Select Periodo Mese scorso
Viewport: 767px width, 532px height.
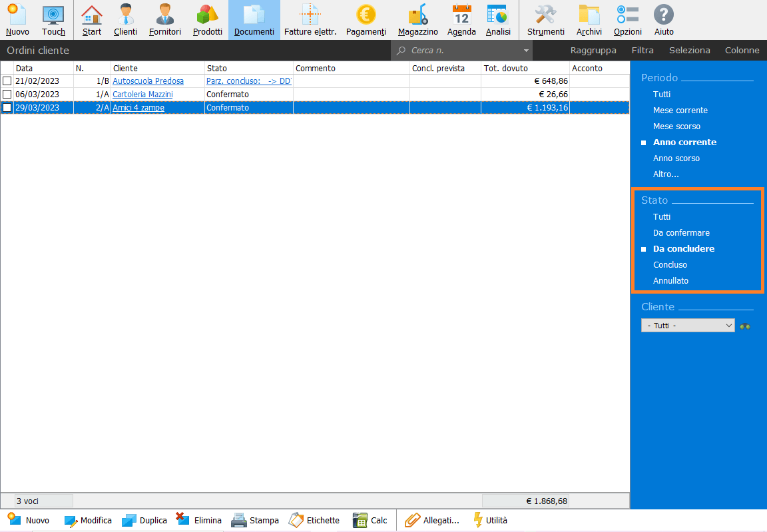point(676,126)
